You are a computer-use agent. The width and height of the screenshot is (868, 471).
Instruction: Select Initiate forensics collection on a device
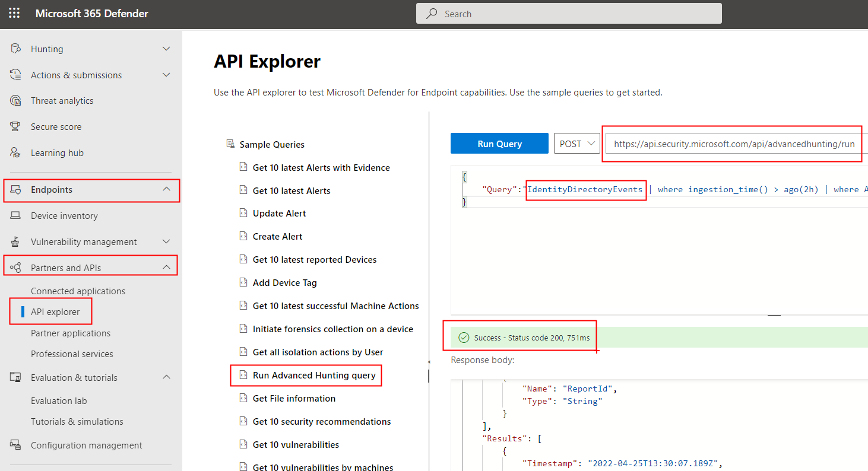coord(333,329)
